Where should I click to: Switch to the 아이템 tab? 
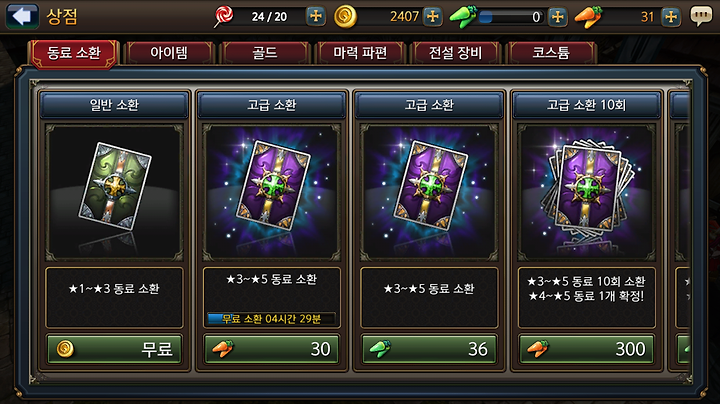pyautogui.click(x=169, y=53)
